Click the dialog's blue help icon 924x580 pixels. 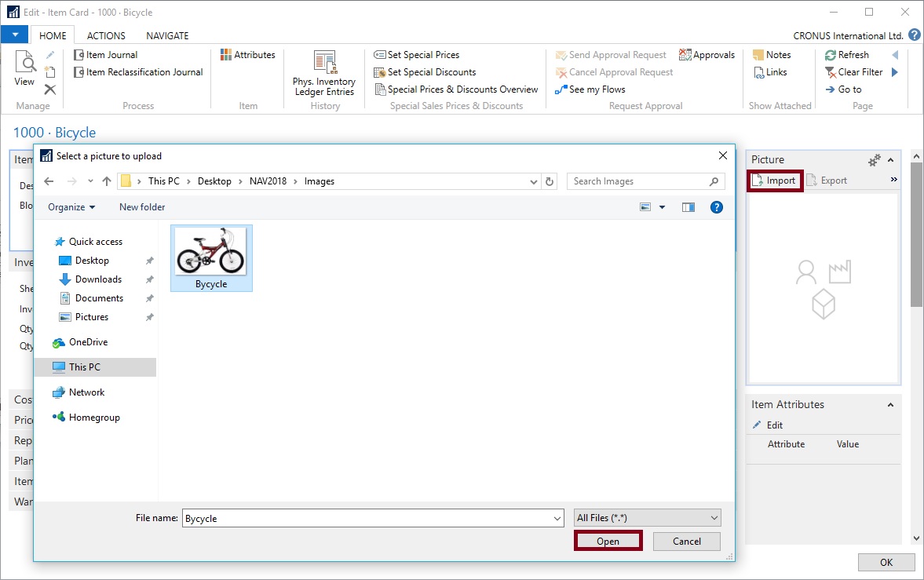716,207
